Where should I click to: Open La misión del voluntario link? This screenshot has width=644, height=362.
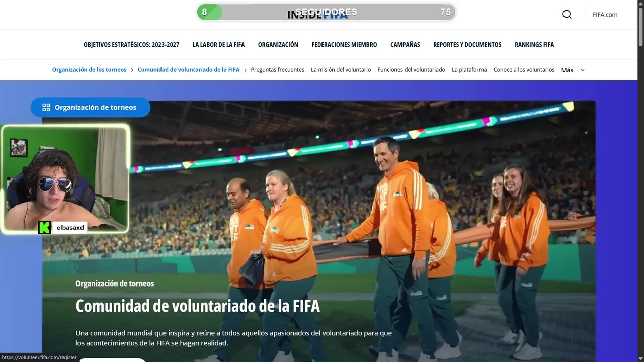(x=341, y=70)
